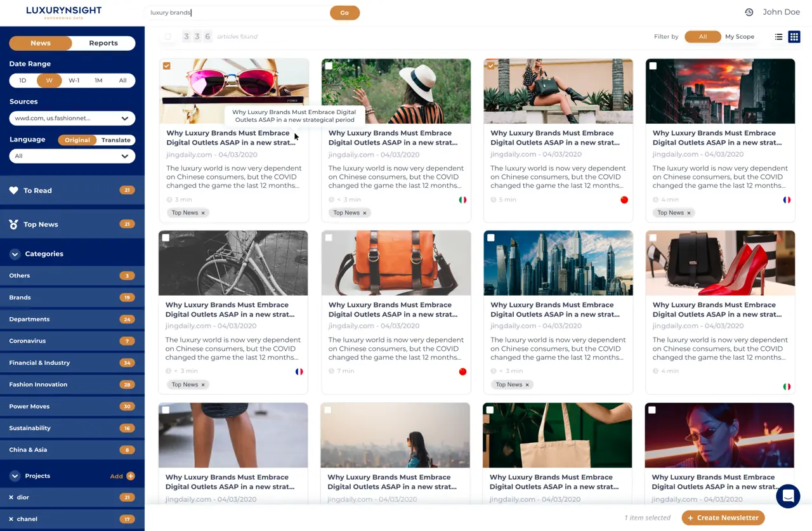Click the Go search button
The width and height of the screenshot is (812, 531).
344,13
